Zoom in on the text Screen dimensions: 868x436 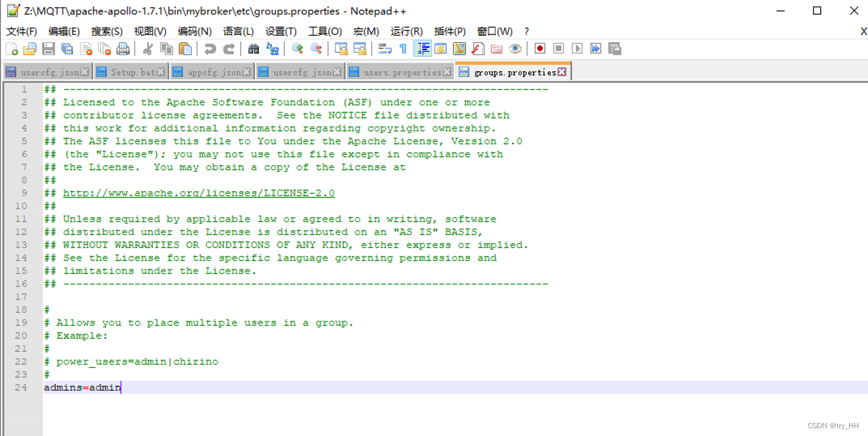click(297, 49)
